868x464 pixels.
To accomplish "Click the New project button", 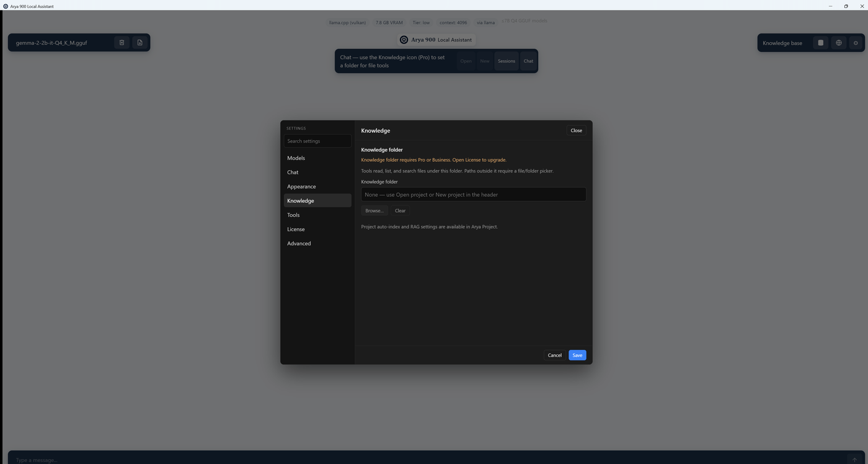I will [485, 61].
